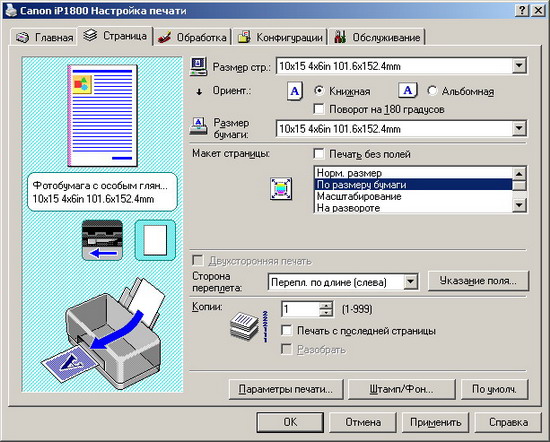Viewport: 550px width, 442px height.
Task: Click the Canon printer title bar icon
Action: [x=10, y=10]
